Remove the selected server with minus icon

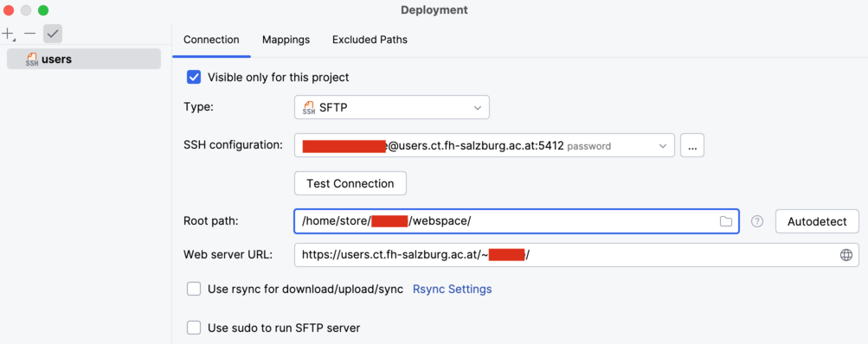30,34
